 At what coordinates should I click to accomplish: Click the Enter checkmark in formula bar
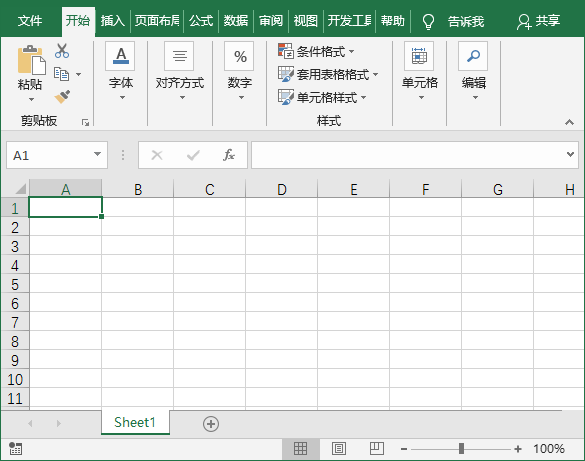point(193,155)
